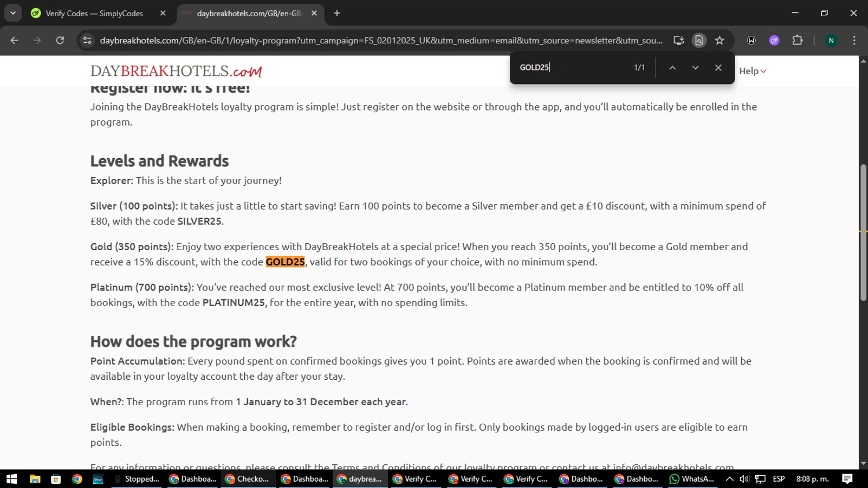
Task: Open the Windows Start menu
Action: click(12, 479)
